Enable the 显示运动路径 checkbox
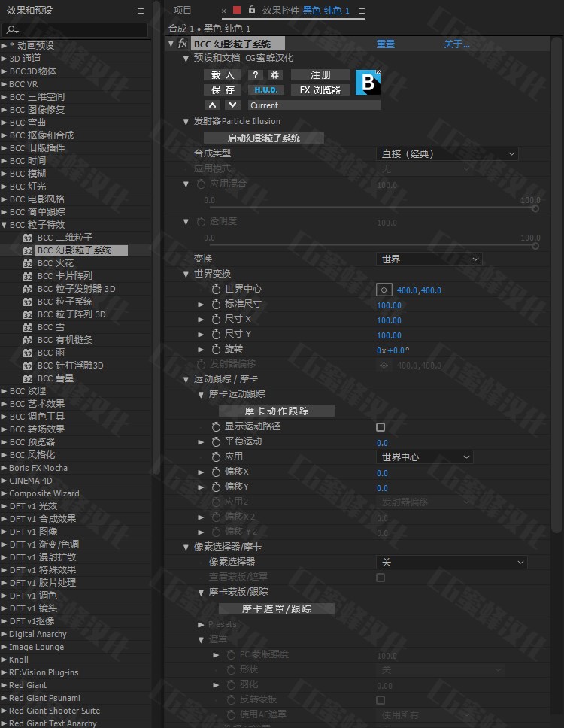Viewport: 564px width, 728px height. point(381,427)
